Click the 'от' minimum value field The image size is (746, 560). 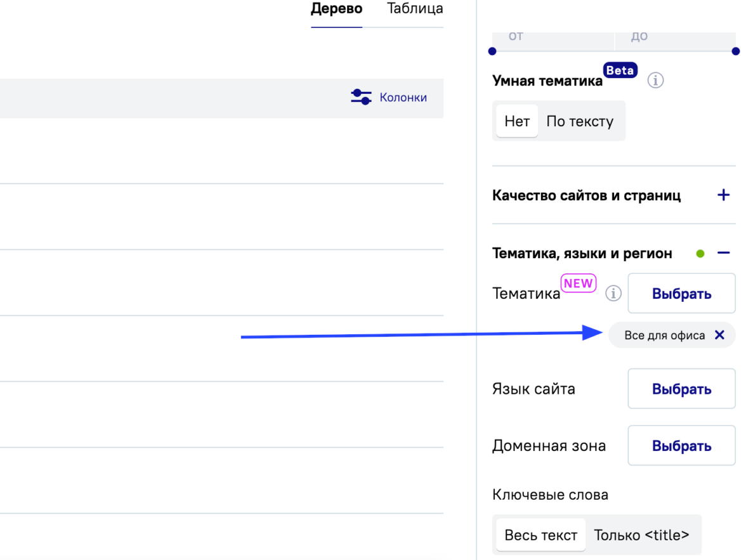[552, 37]
